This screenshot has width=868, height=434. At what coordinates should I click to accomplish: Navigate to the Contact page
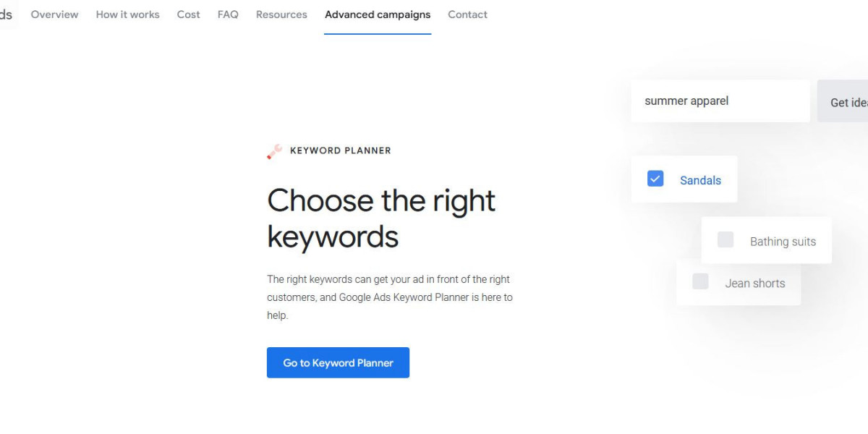click(467, 14)
